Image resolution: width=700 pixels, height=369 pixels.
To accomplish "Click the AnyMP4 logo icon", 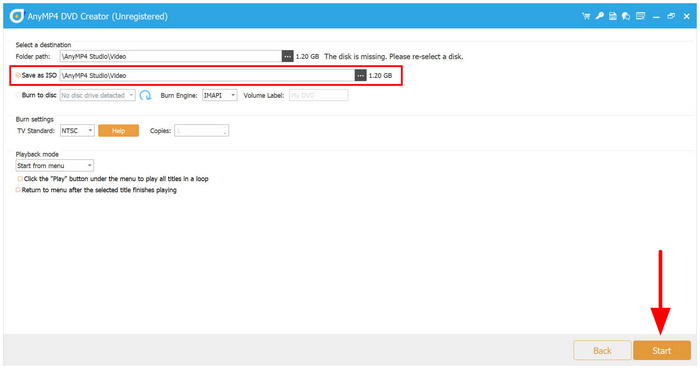I will pyautogui.click(x=17, y=16).
